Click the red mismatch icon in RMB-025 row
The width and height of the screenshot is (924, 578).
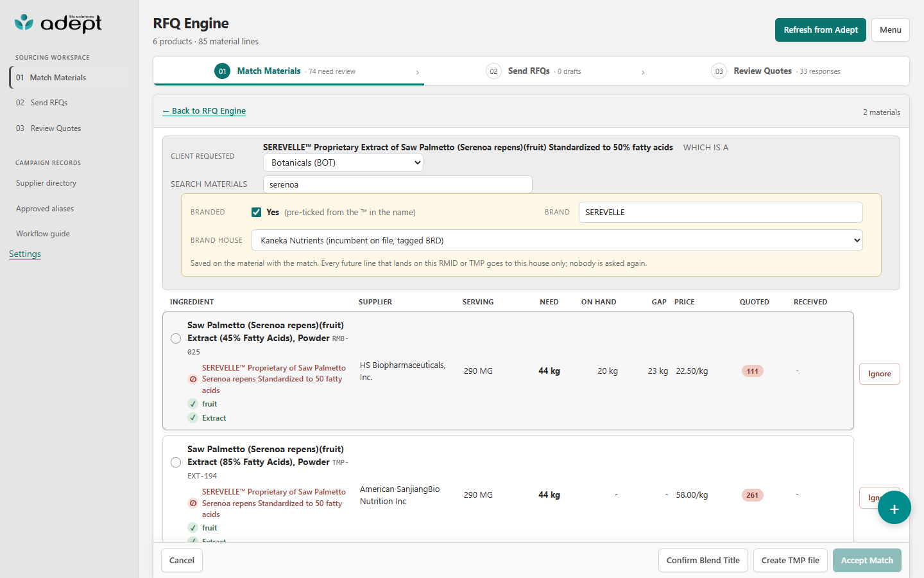click(193, 379)
